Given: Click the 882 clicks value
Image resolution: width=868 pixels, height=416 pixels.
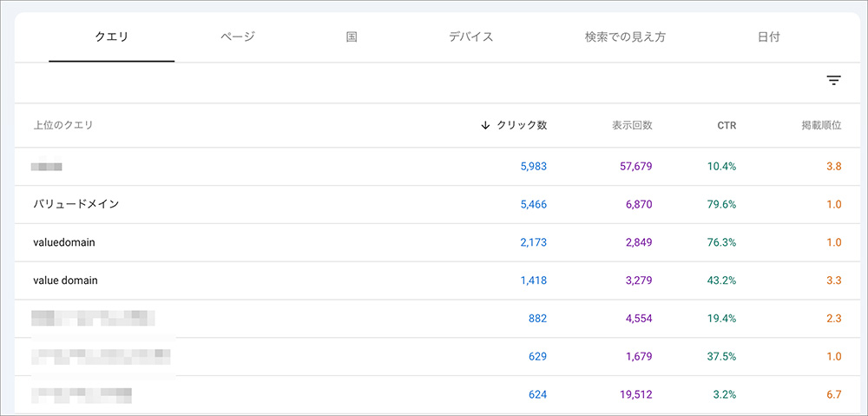Looking at the screenshot, I should pos(537,319).
